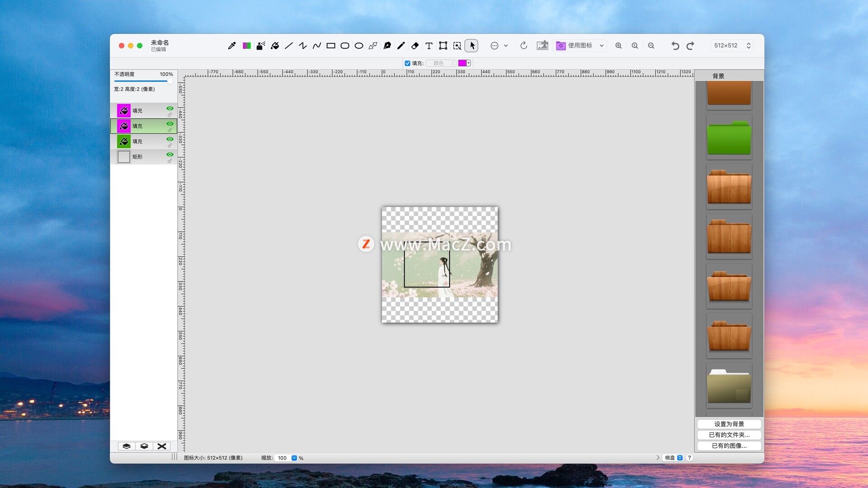The height and width of the screenshot is (488, 868).
Task: Select the ellipse shape tool
Action: click(359, 46)
